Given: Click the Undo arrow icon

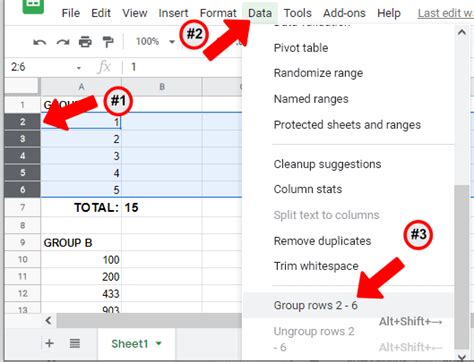Looking at the screenshot, I should (x=40, y=42).
